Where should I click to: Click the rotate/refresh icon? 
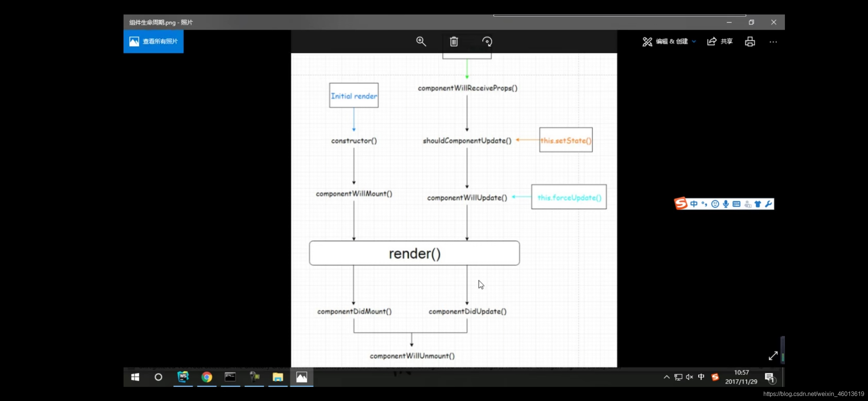pos(487,42)
